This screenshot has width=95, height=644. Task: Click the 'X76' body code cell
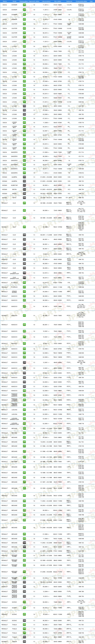69,186
